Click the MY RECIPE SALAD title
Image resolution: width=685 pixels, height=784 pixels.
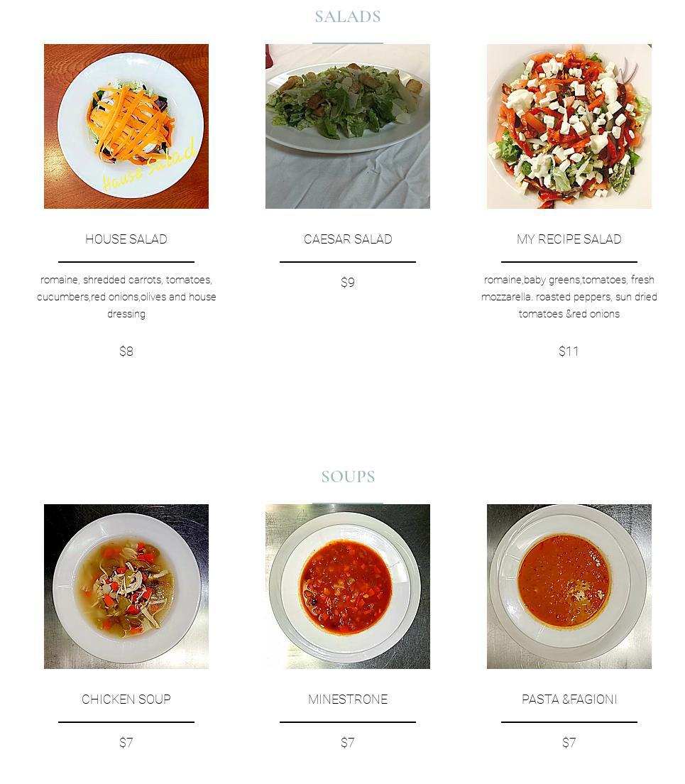[x=569, y=239]
